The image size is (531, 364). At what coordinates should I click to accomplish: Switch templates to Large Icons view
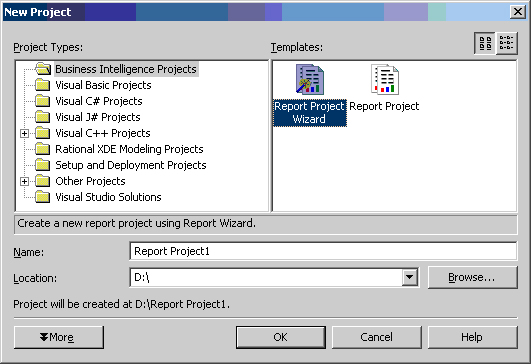tap(485, 43)
